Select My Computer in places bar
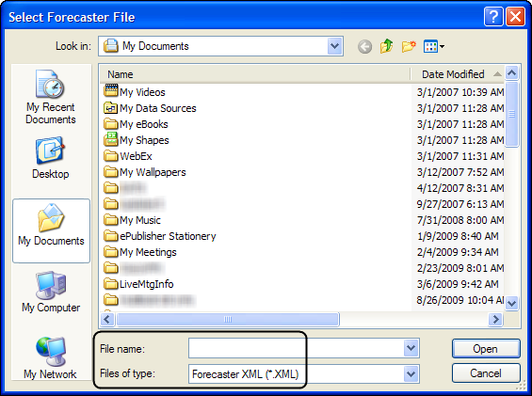The width and height of the screenshot is (532, 396). [51, 292]
